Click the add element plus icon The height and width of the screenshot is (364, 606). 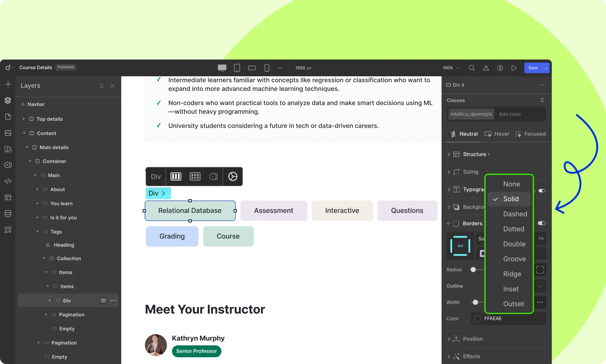pyautogui.click(x=8, y=84)
